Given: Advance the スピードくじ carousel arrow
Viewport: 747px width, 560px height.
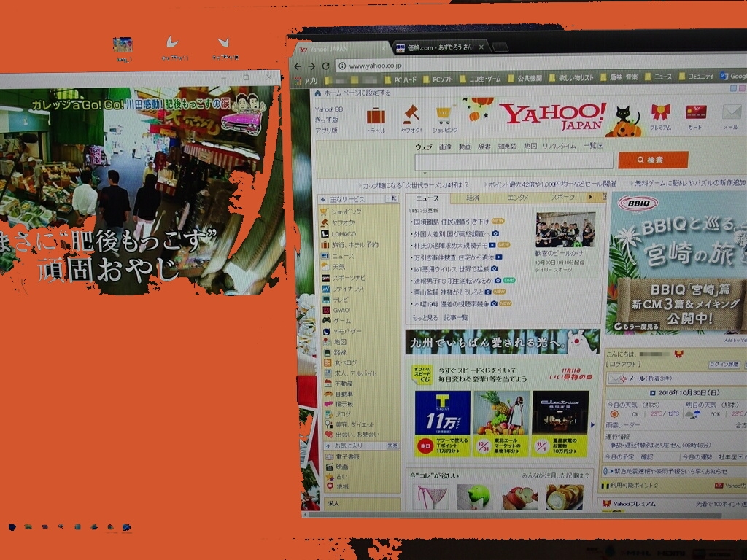Looking at the screenshot, I should coord(592,425).
